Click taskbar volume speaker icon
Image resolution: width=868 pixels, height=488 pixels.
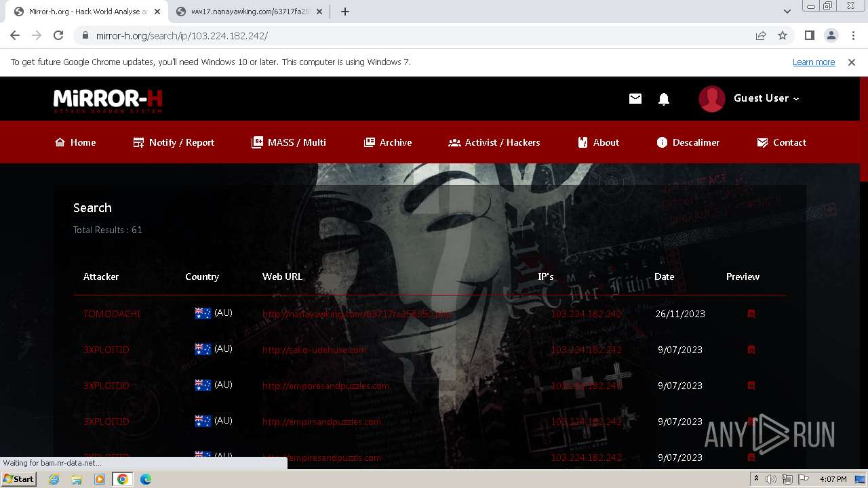click(x=771, y=479)
